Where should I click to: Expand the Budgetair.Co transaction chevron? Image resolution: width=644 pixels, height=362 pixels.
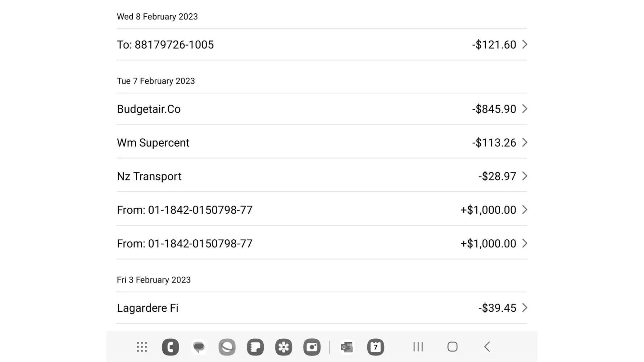[x=524, y=109]
